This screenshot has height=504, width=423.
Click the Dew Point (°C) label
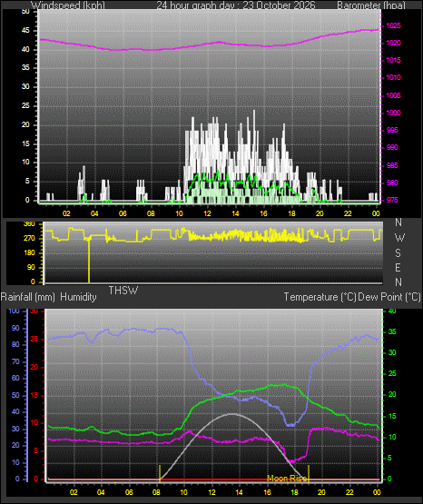pos(389,297)
